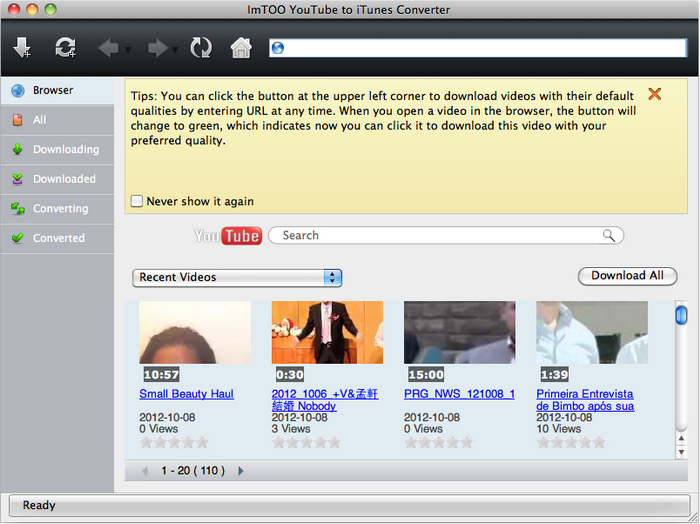This screenshot has width=700, height=524.
Task: Focus the YouTube Search field
Action: (446, 235)
